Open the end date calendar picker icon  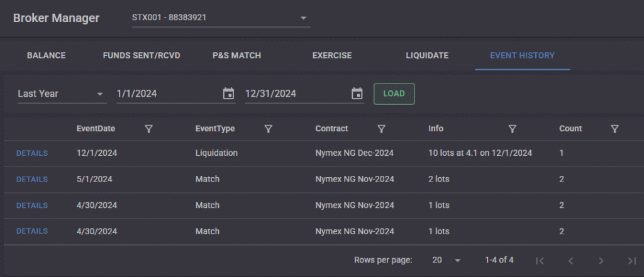tap(357, 94)
